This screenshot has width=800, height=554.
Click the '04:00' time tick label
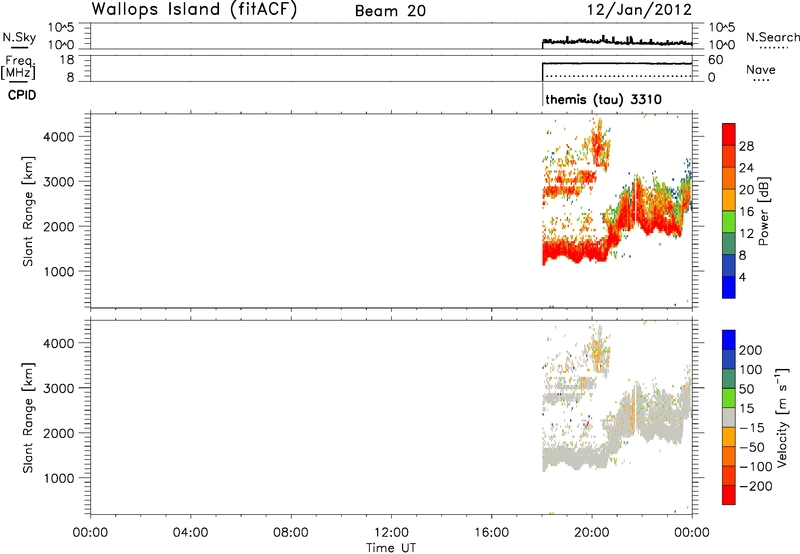(x=190, y=533)
